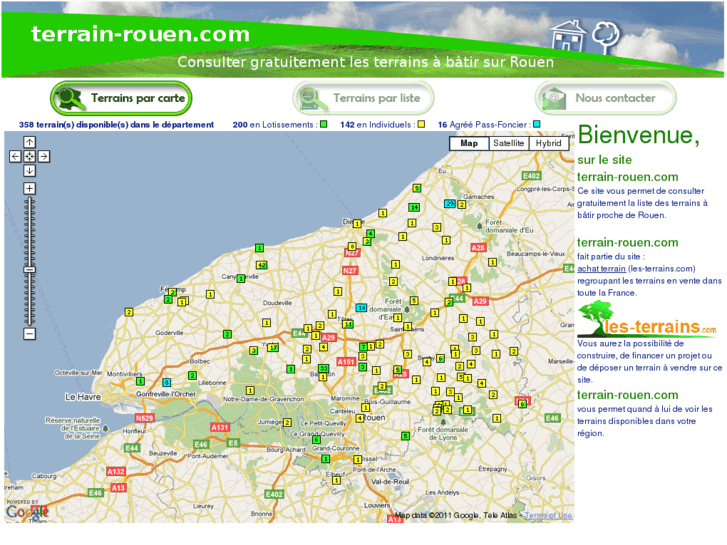Click the '142 en Individuels' count text
Viewport: 727px width, 545px height.
(376, 125)
